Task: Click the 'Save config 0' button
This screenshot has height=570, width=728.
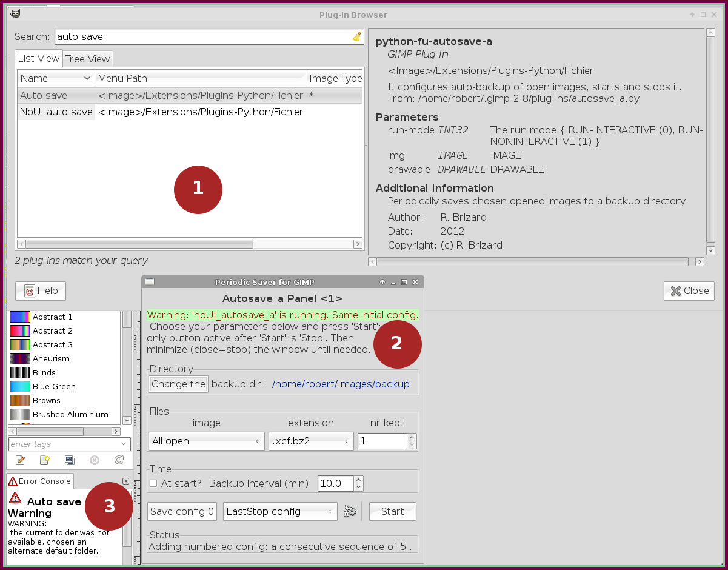Action: pos(182,511)
